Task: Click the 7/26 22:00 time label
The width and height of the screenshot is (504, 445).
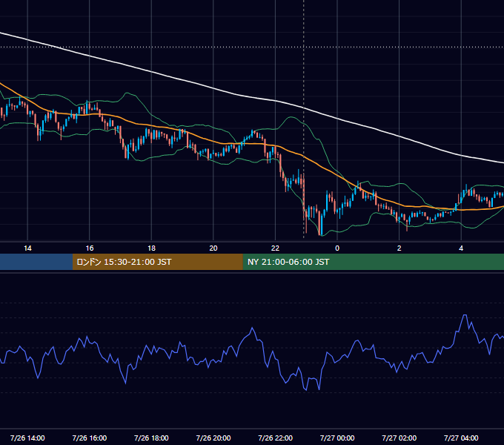Action: click(x=275, y=438)
